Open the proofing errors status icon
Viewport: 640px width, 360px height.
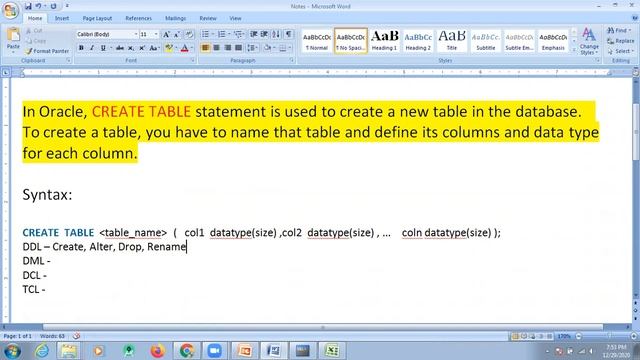click(x=76, y=336)
